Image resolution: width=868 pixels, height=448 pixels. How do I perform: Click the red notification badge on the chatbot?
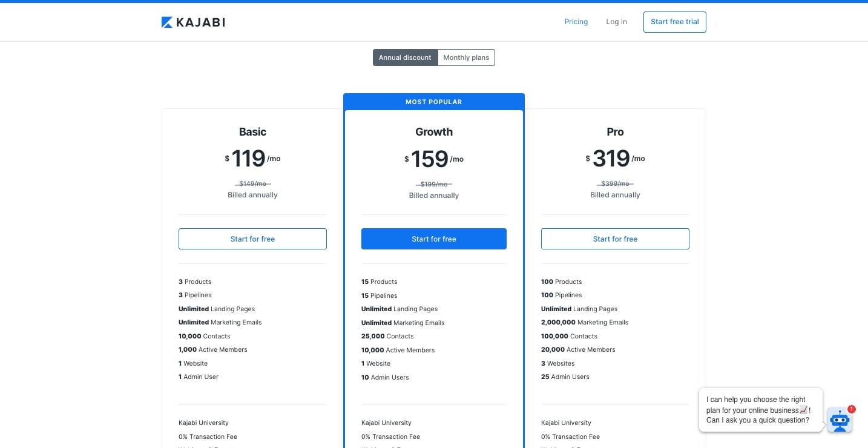[850, 409]
